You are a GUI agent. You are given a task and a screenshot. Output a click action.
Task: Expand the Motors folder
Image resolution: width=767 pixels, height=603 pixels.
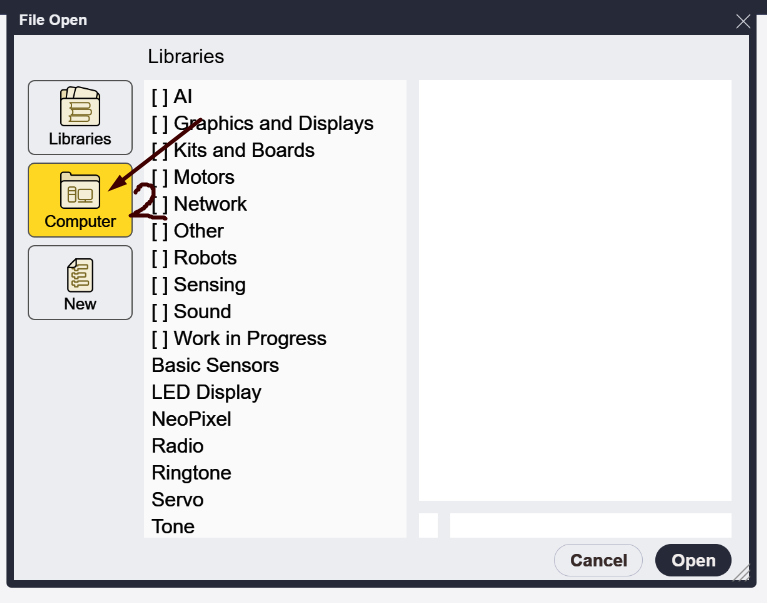tap(193, 178)
